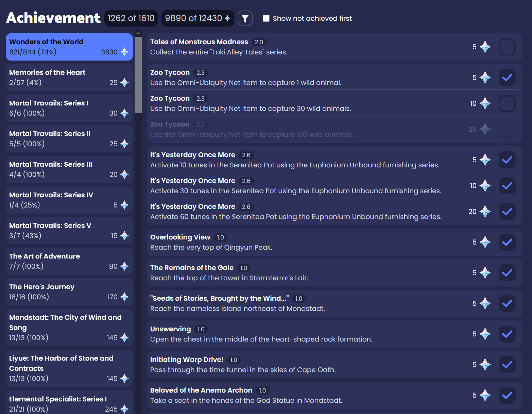Mark Zoo Tycoon capture 30 animals done
This screenshot has height=414, width=532.
pos(507,103)
